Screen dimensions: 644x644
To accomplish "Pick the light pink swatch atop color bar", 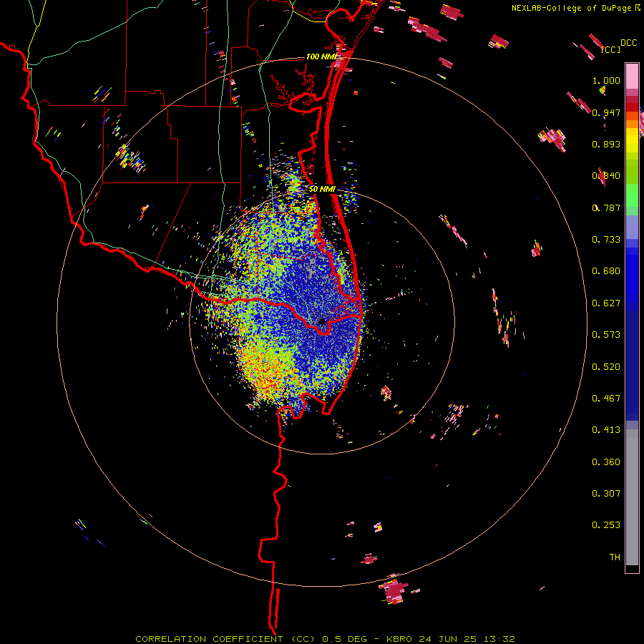I will (x=632, y=76).
